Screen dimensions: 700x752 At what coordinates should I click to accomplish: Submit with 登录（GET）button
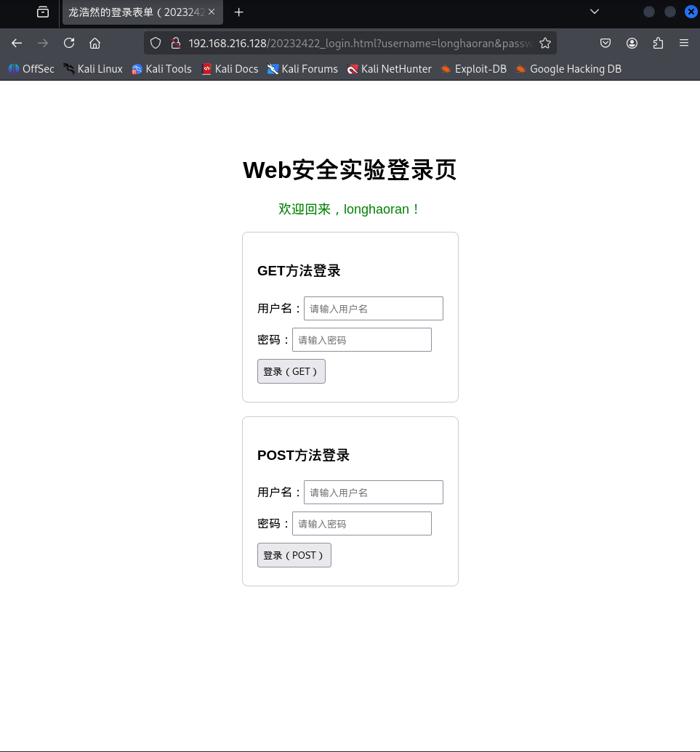[x=291, y=371]
